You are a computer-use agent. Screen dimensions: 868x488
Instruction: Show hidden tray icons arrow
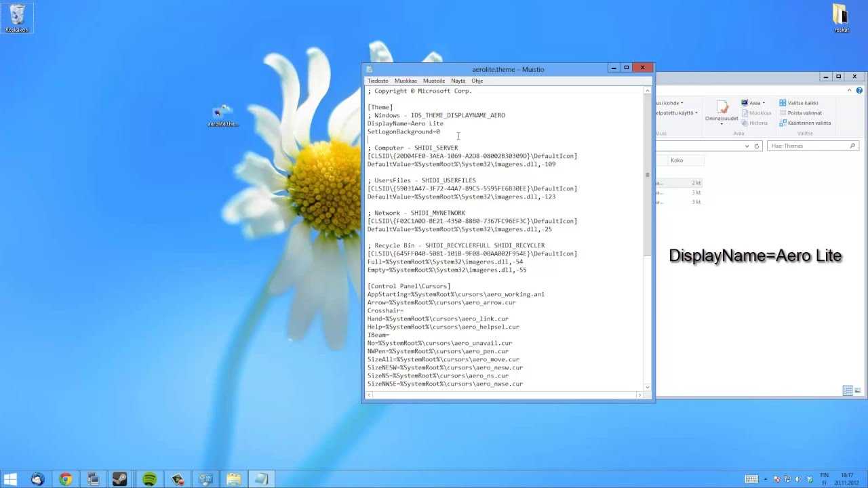pos(767,479)
